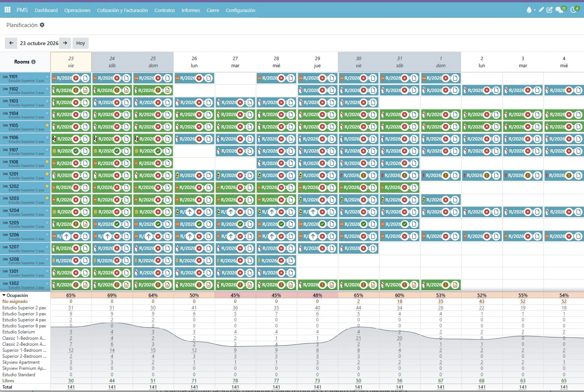
Task: Click bed icon for room 1104
Action: [x=5, y=114]
